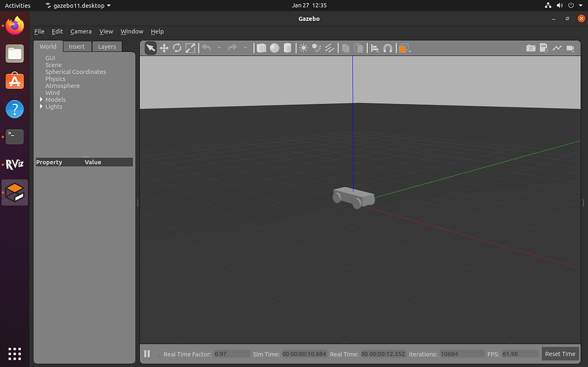Open the clock showing Jan 27 12:35
This screenshot has height=367, width=588.
click(309, 5)
